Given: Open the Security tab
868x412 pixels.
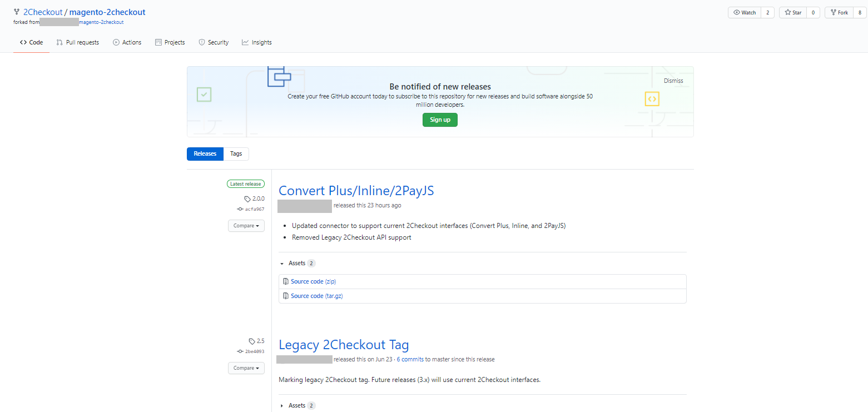Looking at the screenshot, I should pyautogui.click(x=214, y=42).
